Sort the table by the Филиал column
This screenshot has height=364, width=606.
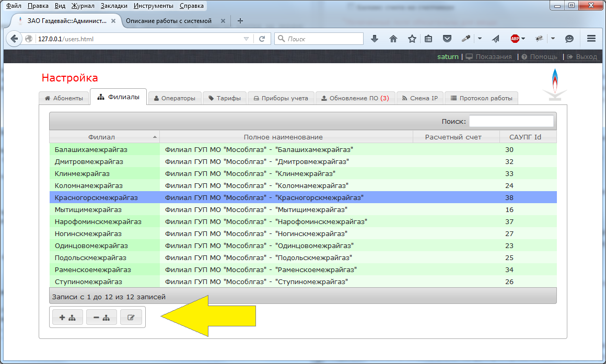[104, 137]
